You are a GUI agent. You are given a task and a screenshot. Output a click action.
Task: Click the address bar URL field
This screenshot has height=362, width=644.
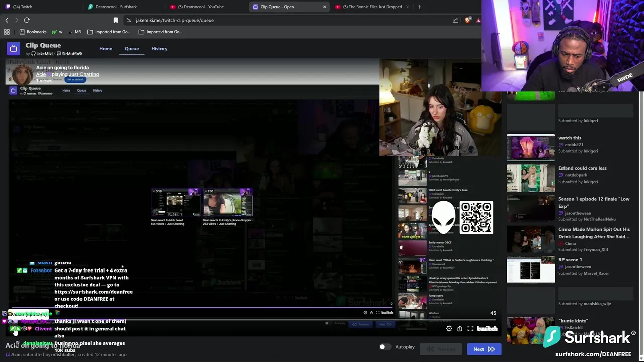287,20
